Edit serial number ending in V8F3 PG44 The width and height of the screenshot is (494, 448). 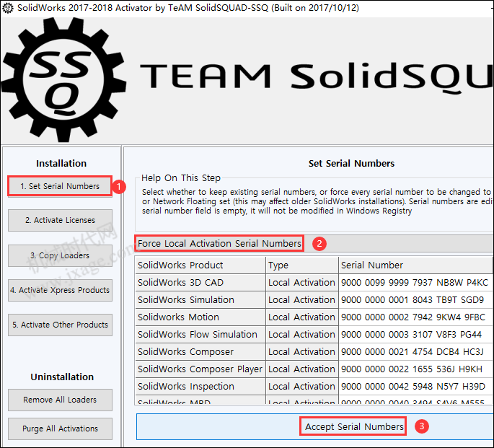416,335
